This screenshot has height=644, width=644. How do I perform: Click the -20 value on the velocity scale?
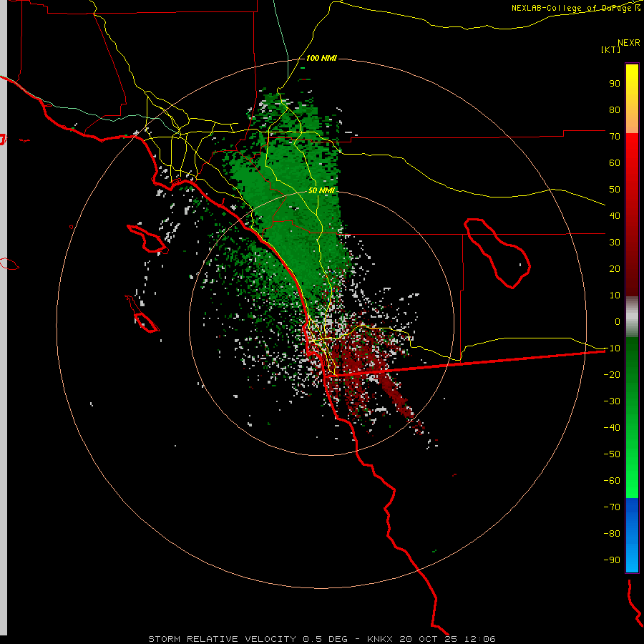(x=612, y=374)
